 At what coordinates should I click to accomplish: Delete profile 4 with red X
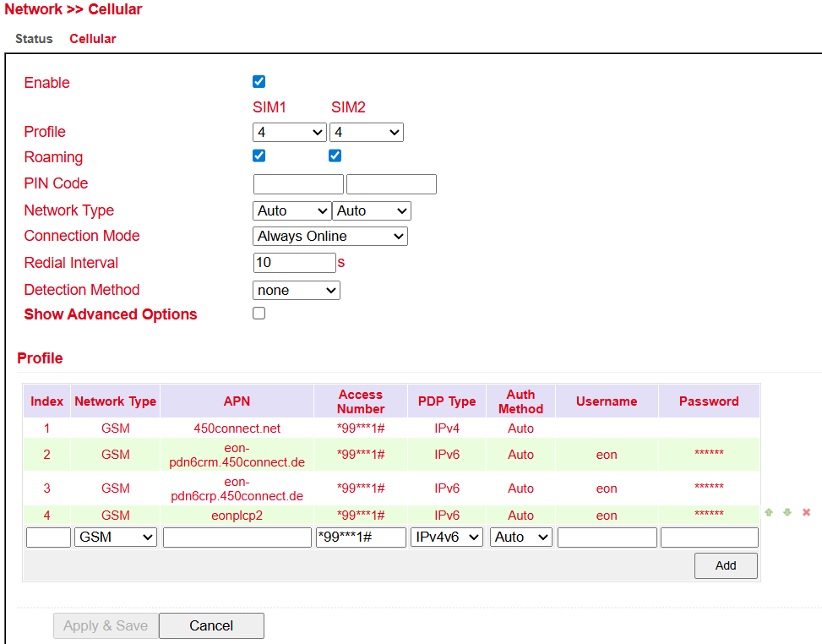(806, 513)
